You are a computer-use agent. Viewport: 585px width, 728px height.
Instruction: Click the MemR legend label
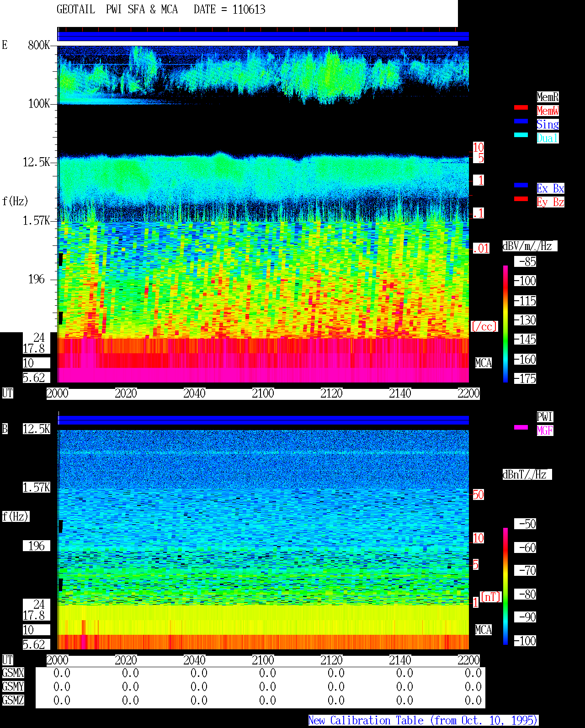[548, 97]
